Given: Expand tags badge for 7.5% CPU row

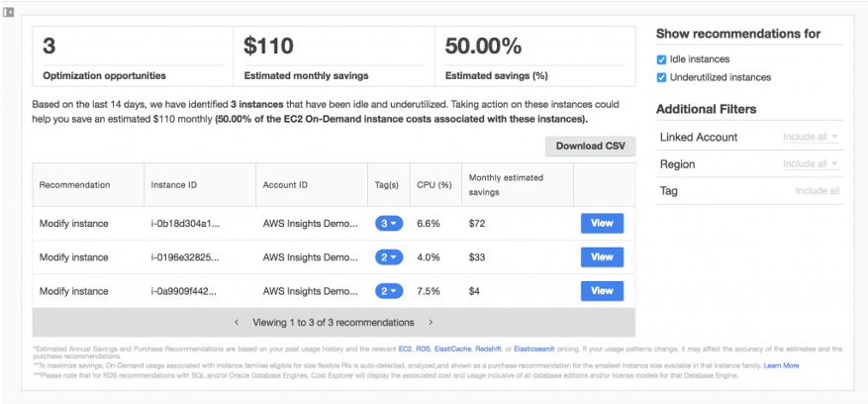Looking at the screenshot, I should (389, 291).
